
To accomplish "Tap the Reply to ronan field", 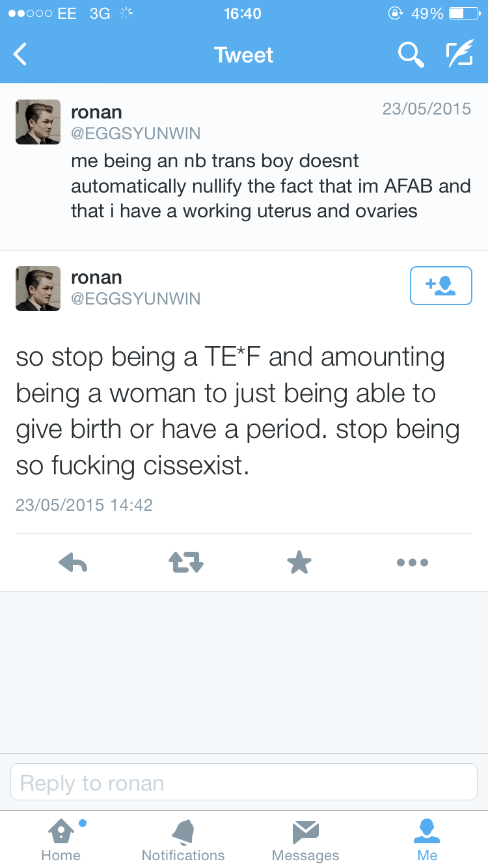I will [x=244, y=782].
